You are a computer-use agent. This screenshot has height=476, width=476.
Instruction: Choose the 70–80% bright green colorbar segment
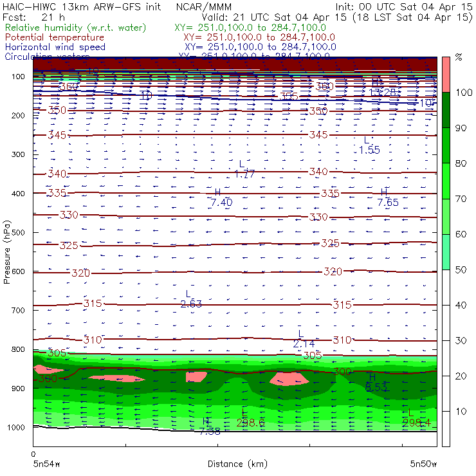tap(446, 181)
